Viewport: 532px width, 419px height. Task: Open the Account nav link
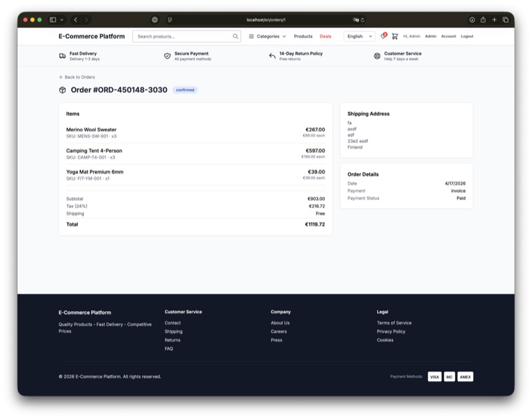click(x=448, y=37)
